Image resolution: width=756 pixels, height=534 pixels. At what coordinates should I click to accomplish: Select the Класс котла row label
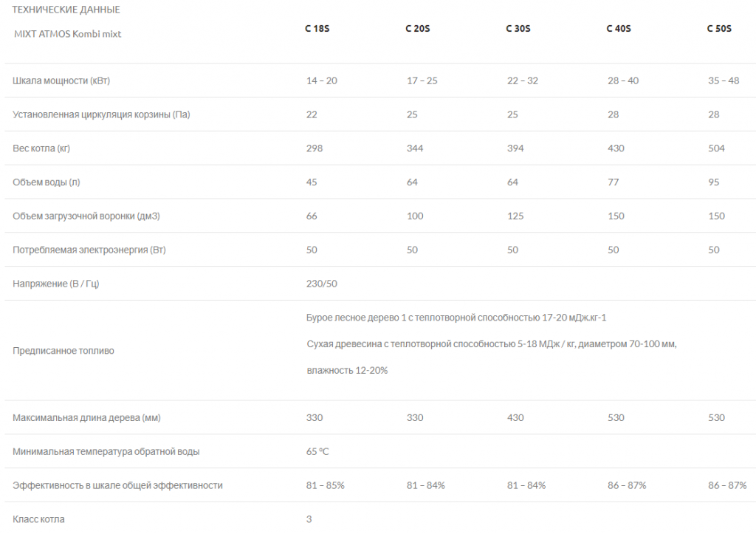coord(38,519)
